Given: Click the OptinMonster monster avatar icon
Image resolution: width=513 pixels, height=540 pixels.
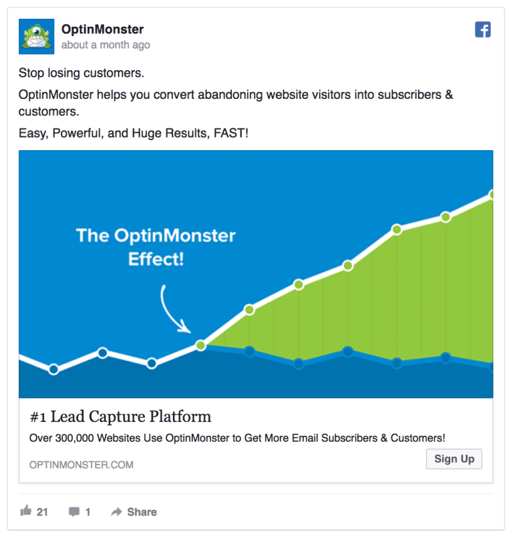Looking at the screenshot, I should coord(36,37).
